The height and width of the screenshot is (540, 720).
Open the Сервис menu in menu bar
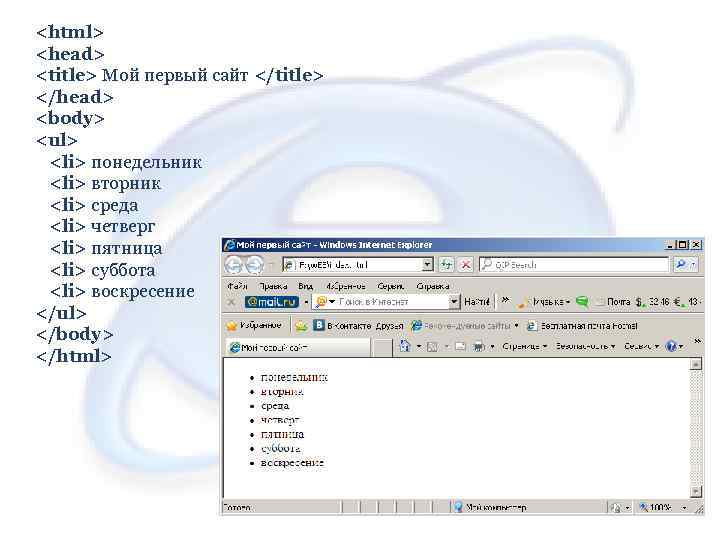390,286
